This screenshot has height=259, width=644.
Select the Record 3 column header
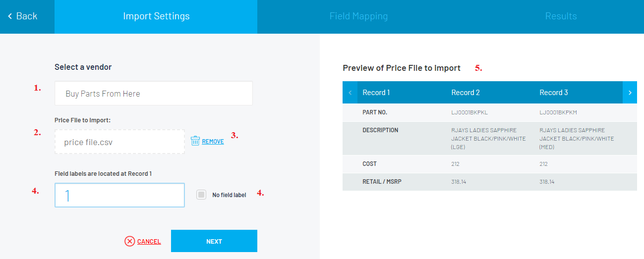tap(554, 93)
